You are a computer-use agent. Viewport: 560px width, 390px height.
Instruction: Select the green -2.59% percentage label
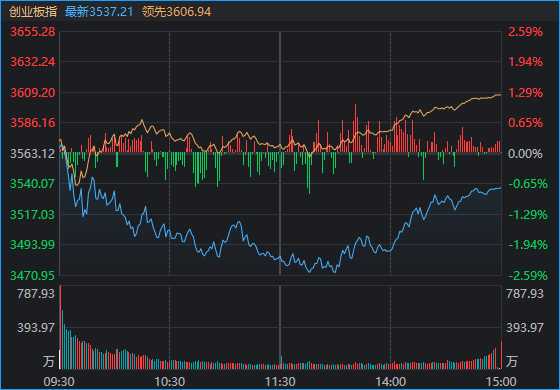click(528, 276)
